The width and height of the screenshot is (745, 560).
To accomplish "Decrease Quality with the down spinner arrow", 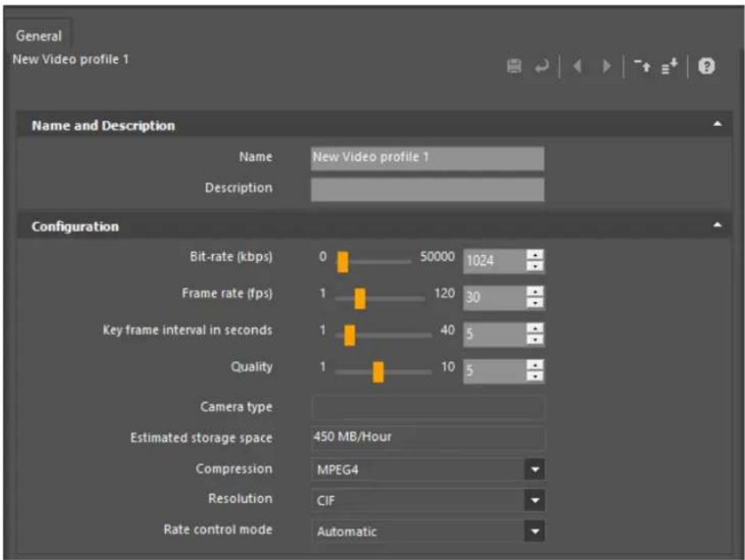I will tap(535, 376).
